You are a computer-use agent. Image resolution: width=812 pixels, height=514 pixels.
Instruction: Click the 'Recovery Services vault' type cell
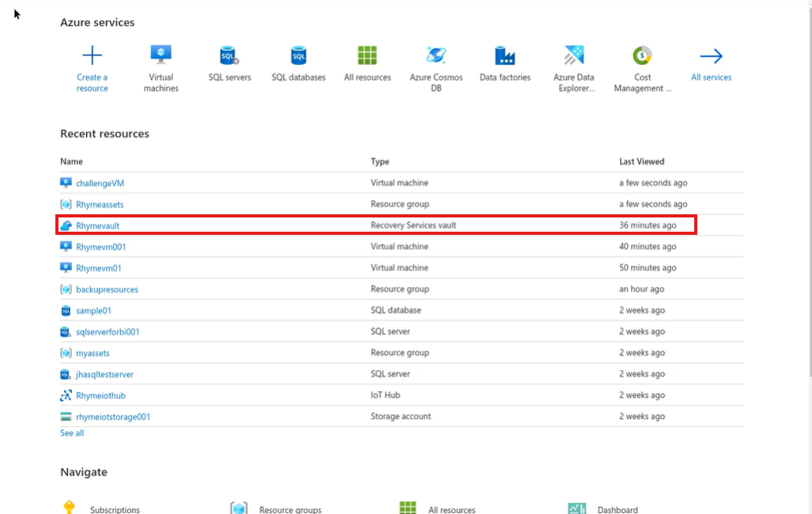point(414,225)
